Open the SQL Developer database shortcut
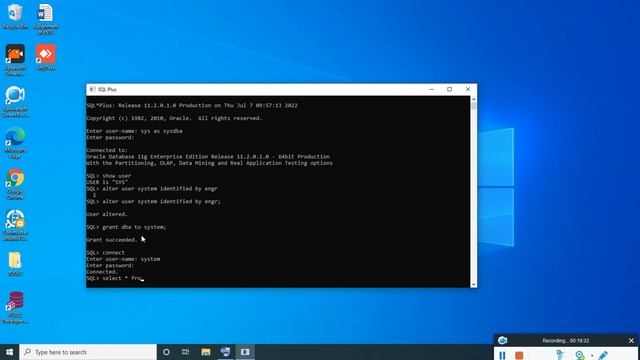Viewport: 640px width, 360px height. tap(15, 307)
